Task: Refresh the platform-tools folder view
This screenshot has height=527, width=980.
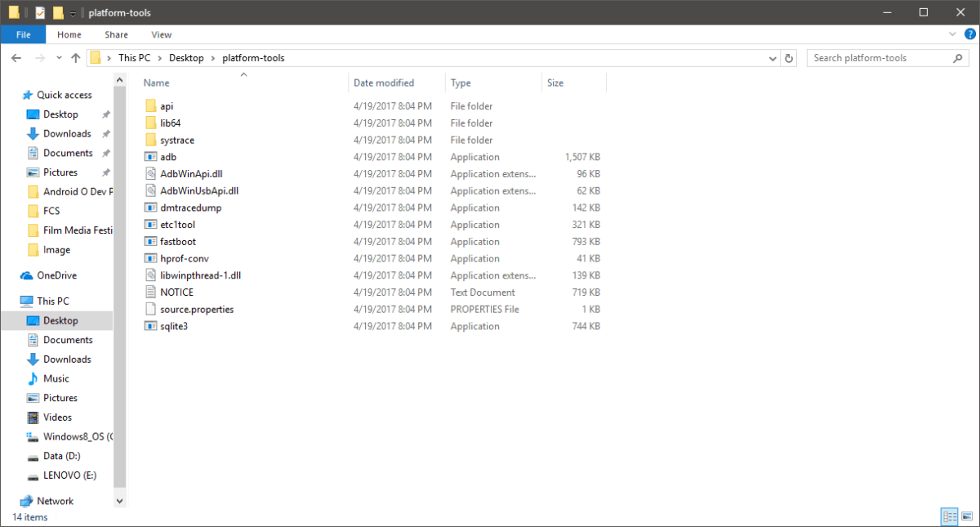Action: (789, 58)
